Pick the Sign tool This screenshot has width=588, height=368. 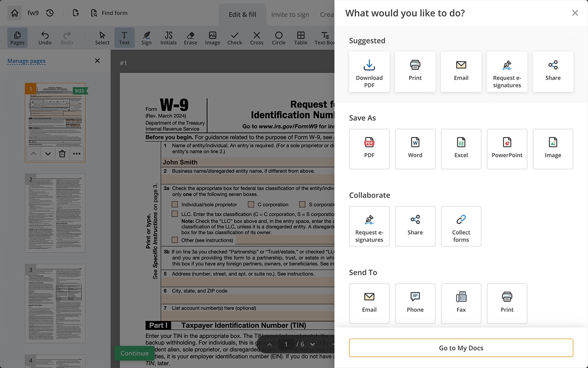click(147, 38)
